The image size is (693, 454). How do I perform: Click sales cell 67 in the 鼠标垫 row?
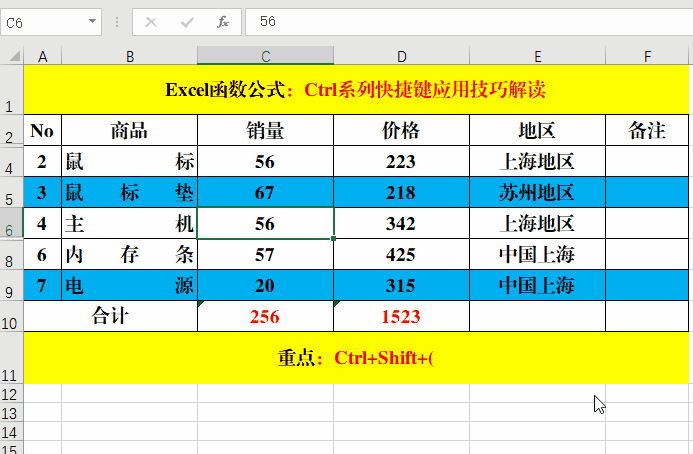click(x=265, y=192)
